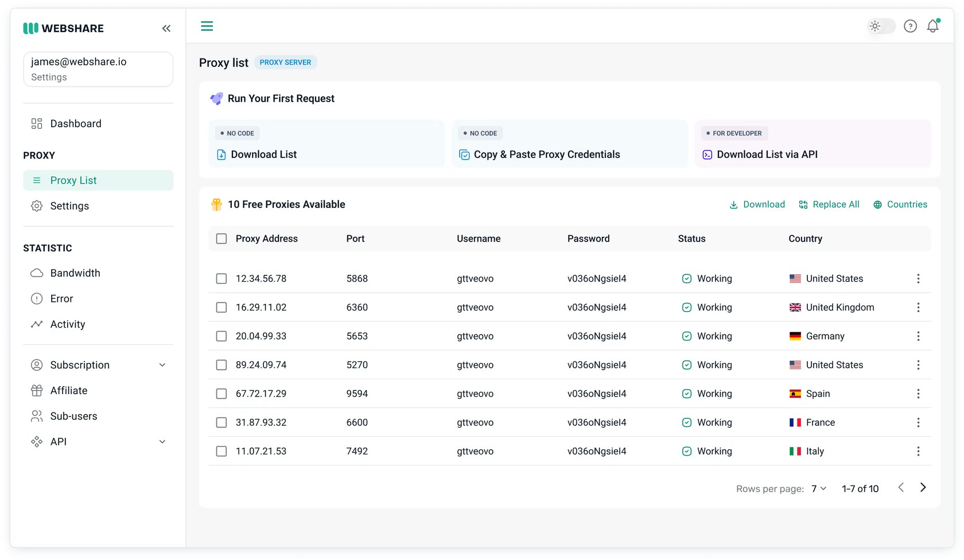Open row options for 67.72.17.29
Viewport: 964px width, 560px height.
[918, 393]
